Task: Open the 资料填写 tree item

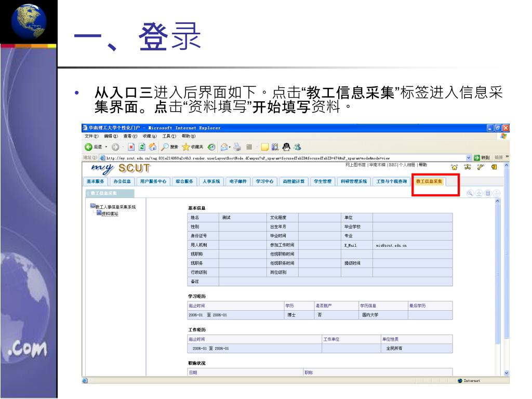Action: click(109, 214)
